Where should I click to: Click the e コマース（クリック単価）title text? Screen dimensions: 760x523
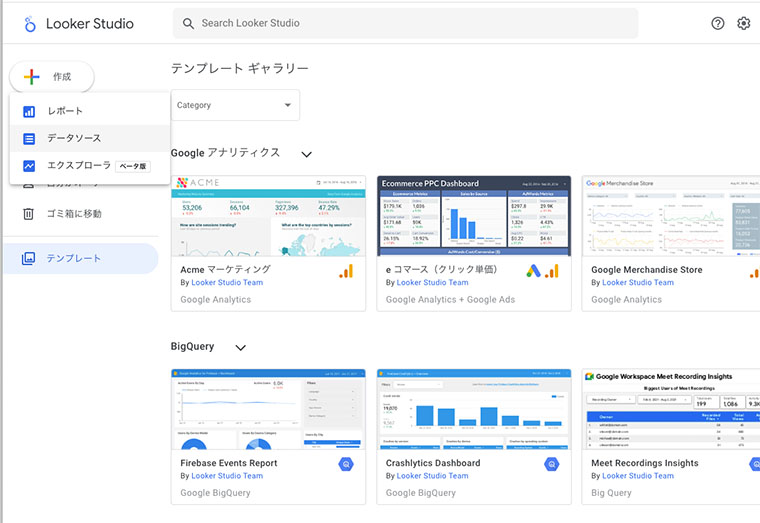[x=442, y=269]
